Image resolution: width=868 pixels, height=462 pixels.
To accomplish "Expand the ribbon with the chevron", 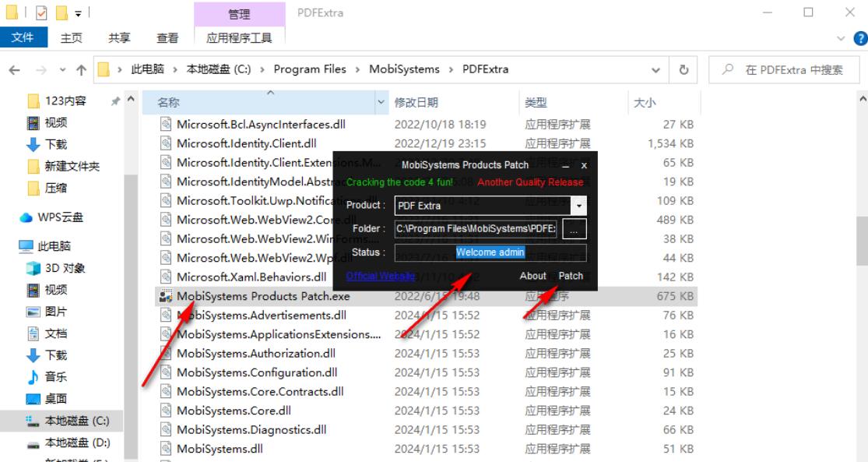I will 841,38.
